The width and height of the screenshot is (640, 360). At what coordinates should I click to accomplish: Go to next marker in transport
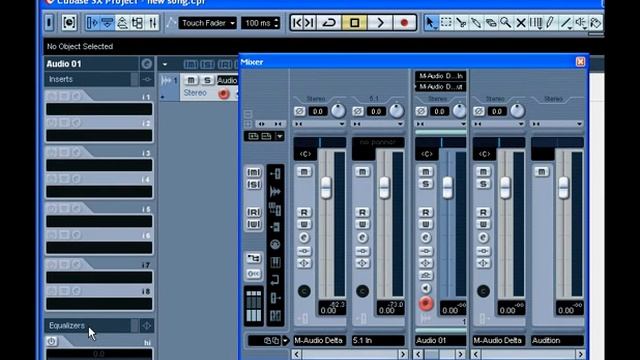click(x=309, y=23)
